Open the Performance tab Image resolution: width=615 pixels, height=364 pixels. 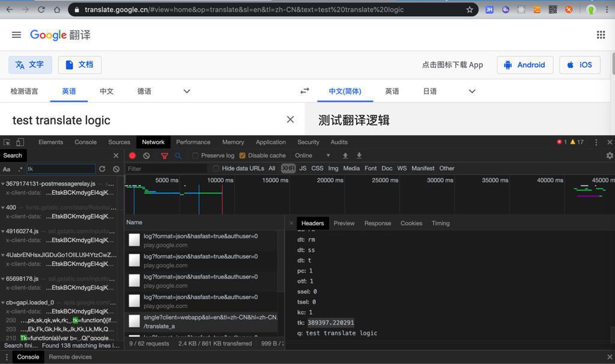click(x=193, y=142)
